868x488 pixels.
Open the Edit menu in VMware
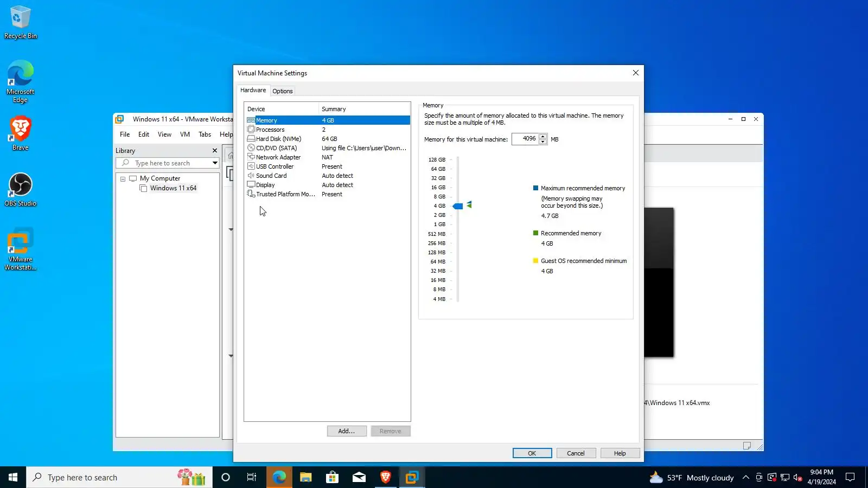click(144, 134)
